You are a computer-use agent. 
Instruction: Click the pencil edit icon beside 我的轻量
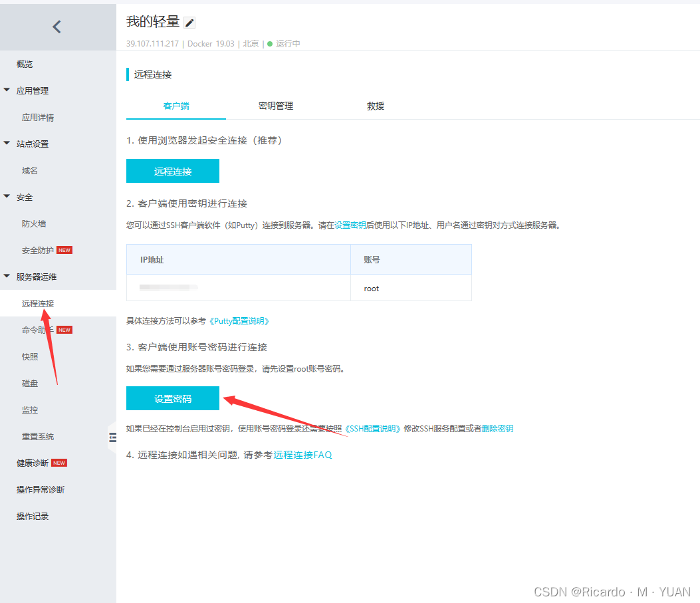pyautogui.click(x=189, y=22)
